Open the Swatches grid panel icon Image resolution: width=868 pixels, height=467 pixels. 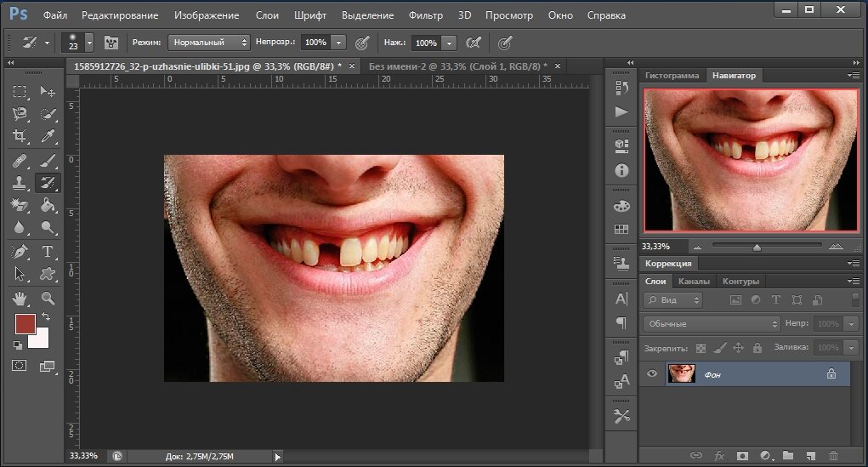pos(621,229)
